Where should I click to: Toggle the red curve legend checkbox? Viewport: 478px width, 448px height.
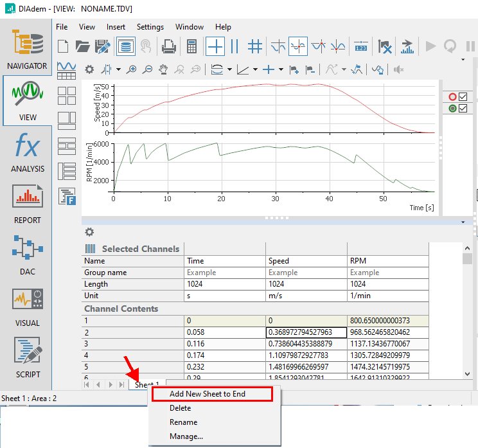(x=463, y=97)
